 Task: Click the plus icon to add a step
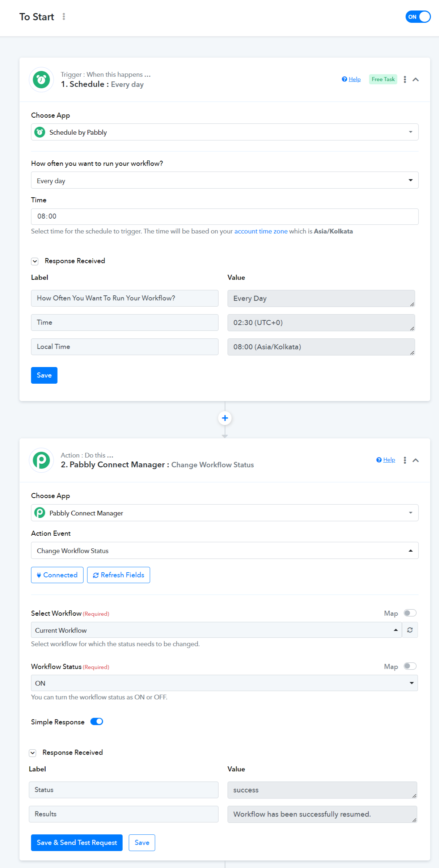click(x=225, y=418)
